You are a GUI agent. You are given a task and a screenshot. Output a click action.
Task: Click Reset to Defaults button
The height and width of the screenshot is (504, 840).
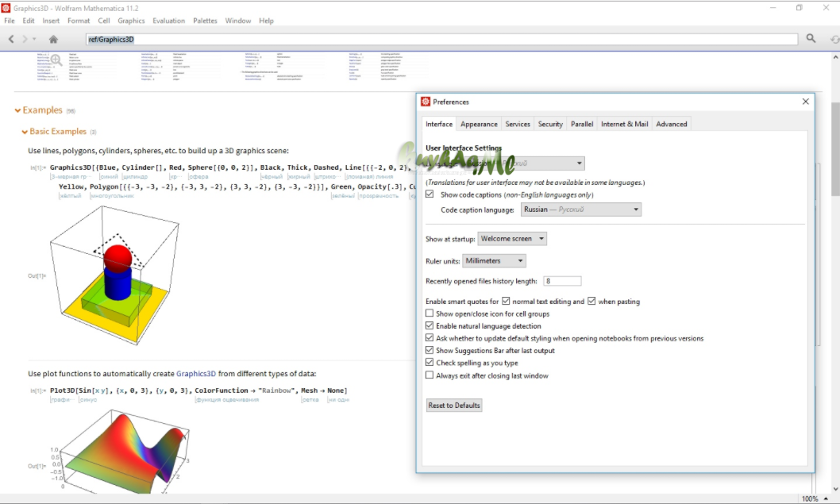pos(454,406)
